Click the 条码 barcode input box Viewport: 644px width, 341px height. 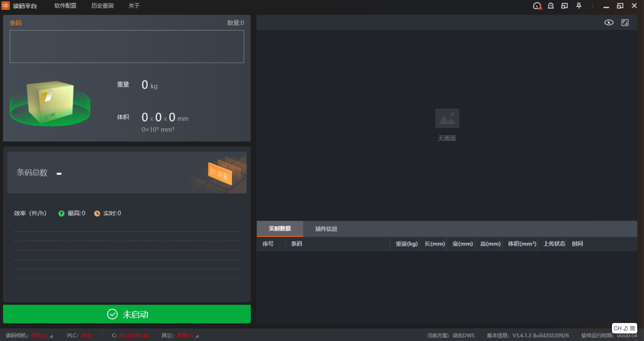[127, 47]
